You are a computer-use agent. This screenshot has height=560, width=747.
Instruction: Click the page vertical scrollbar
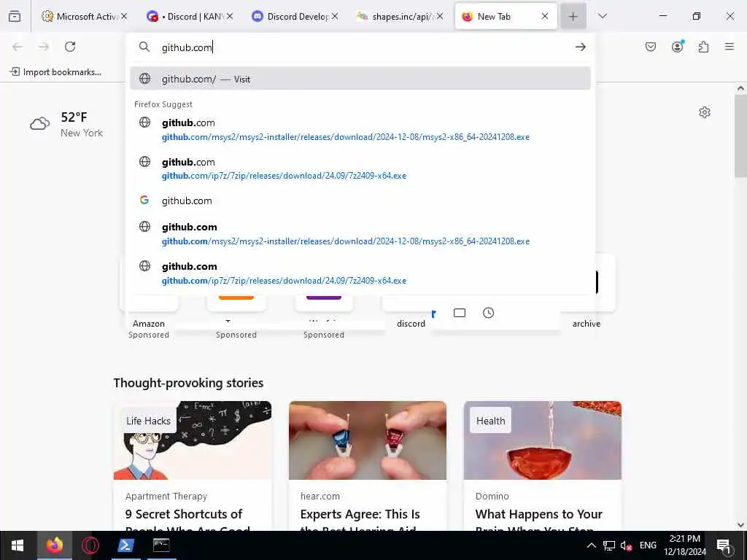(740, 136)
